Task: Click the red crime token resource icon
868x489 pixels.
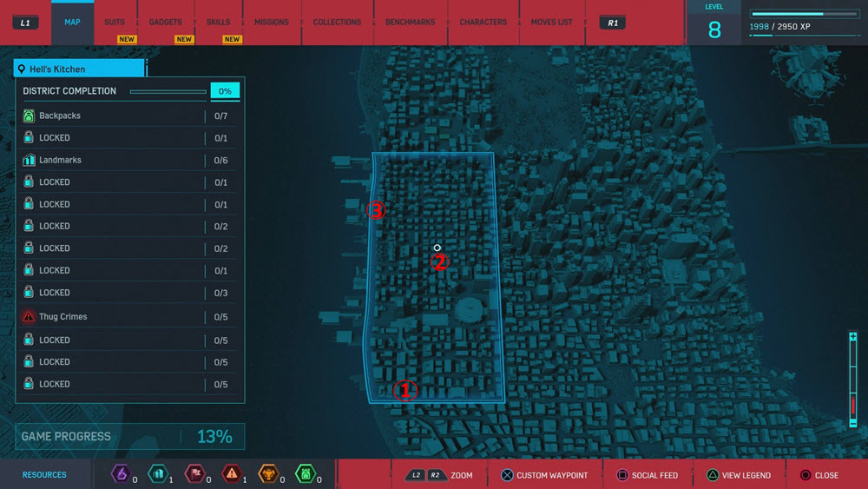Action: (x=232, y=473)
